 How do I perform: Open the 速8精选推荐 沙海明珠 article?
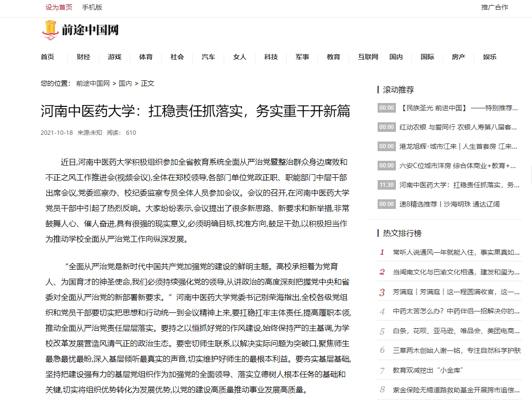click(449, 204)
